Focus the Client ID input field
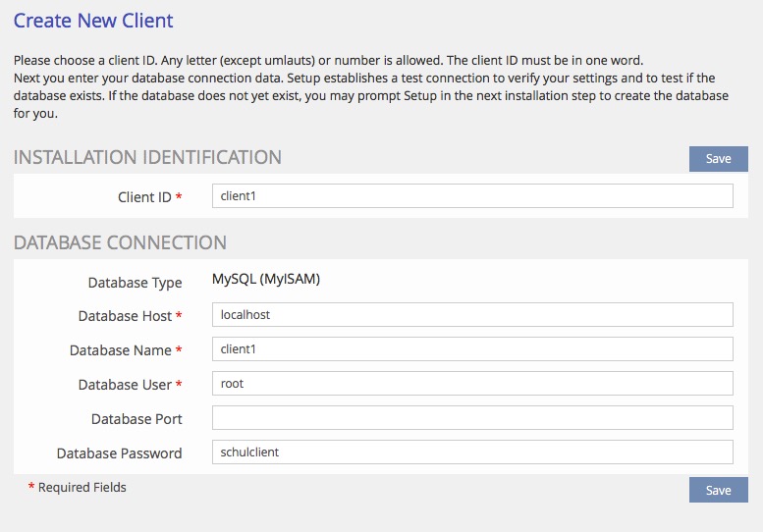This screenshot has width=763, height=532. pyautogui.click(x=471, y=196)
